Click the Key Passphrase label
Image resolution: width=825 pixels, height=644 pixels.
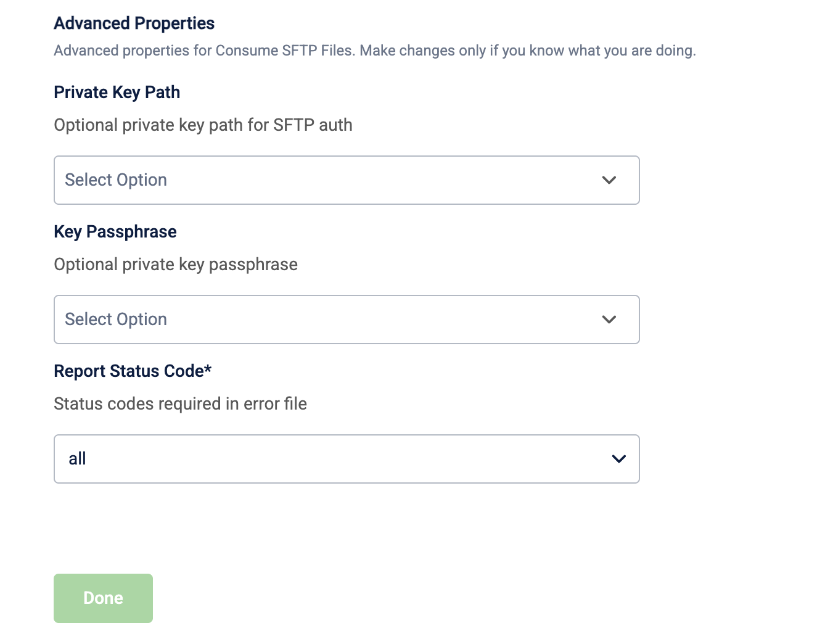point(115,232)
